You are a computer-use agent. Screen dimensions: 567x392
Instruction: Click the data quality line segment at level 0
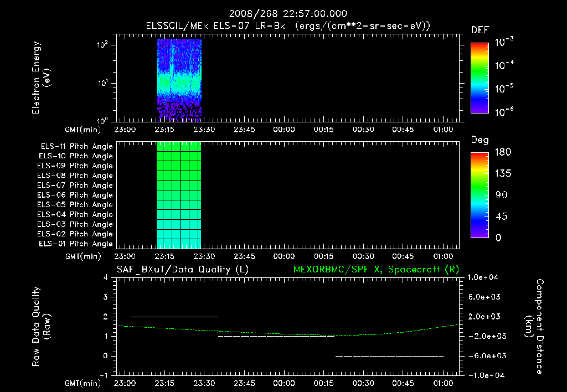(389, 356)
